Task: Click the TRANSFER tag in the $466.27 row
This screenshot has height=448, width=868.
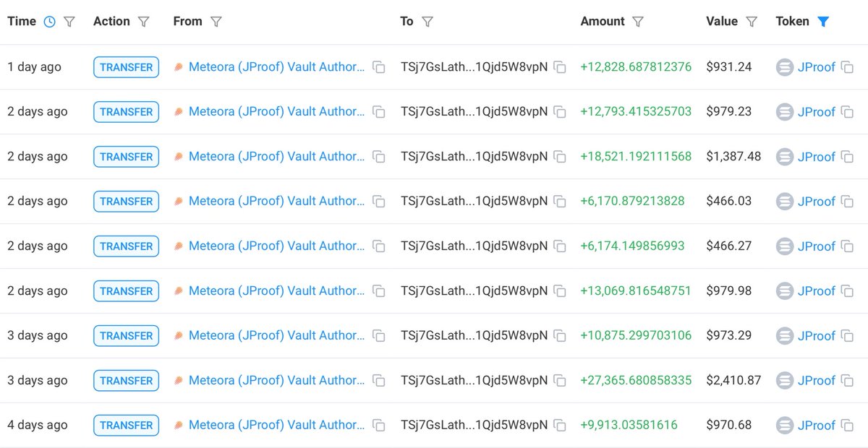Action: point(126,246)
